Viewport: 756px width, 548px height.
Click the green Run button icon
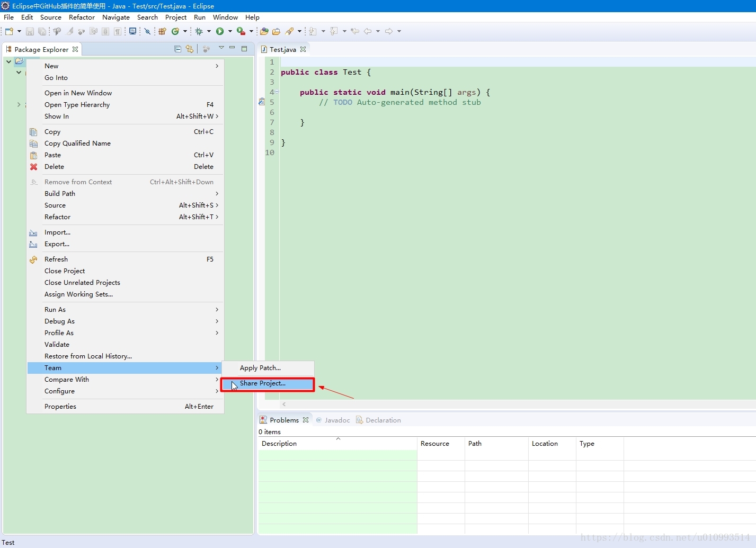(220, 31)
